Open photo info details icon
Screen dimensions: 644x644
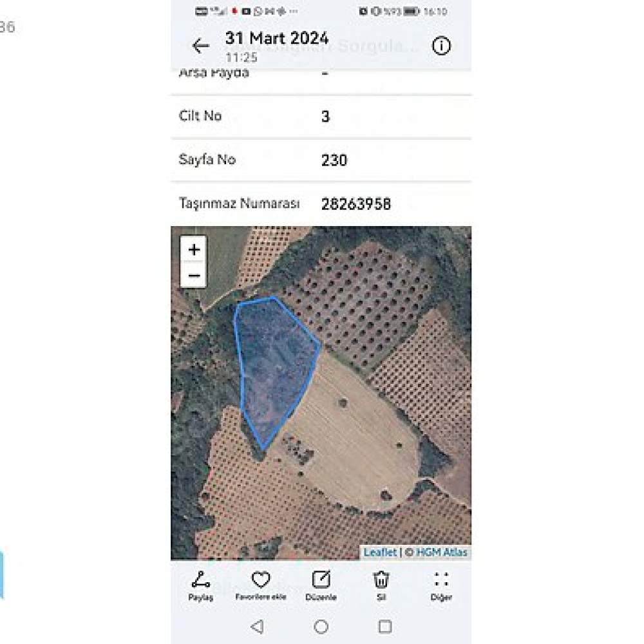point(441,46)
